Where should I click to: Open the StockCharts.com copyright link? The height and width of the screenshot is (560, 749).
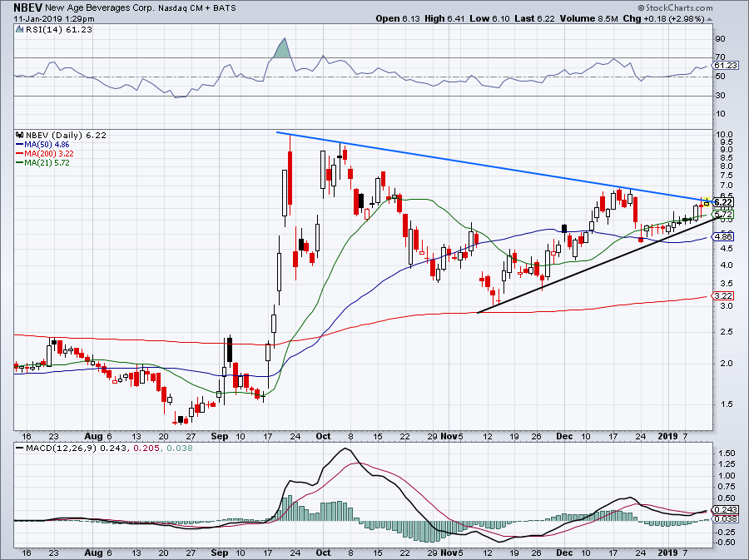click(674, 7)
